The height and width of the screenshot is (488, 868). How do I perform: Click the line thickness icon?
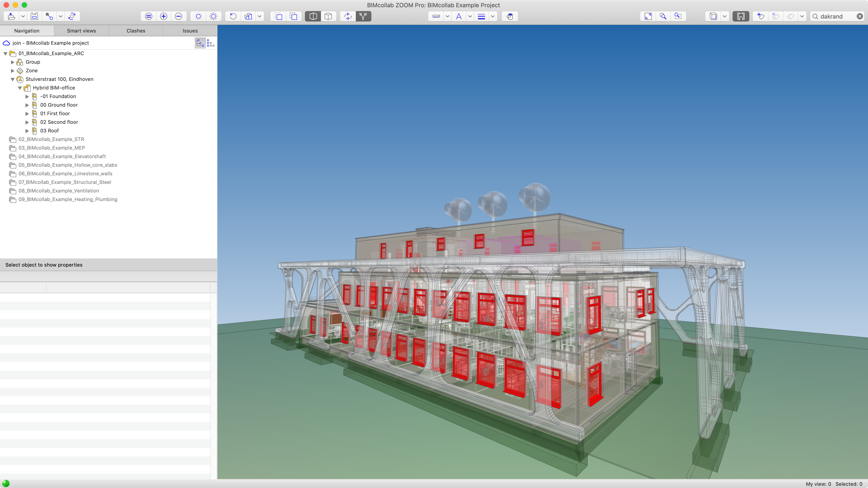tap(481, 16)
